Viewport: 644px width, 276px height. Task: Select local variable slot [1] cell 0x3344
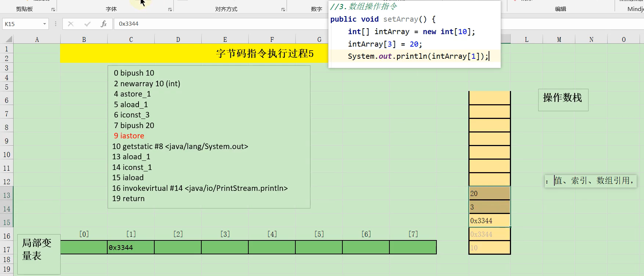[131, 247]
